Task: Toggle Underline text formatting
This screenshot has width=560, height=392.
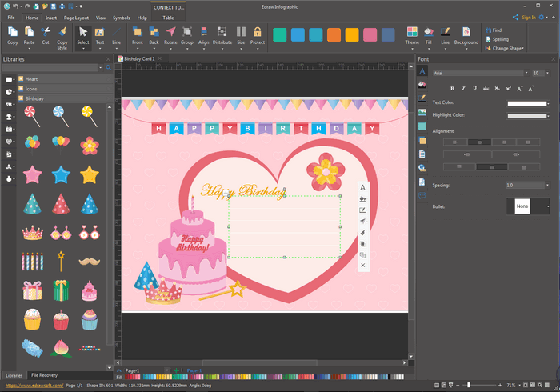Action: tap(473, 88)
